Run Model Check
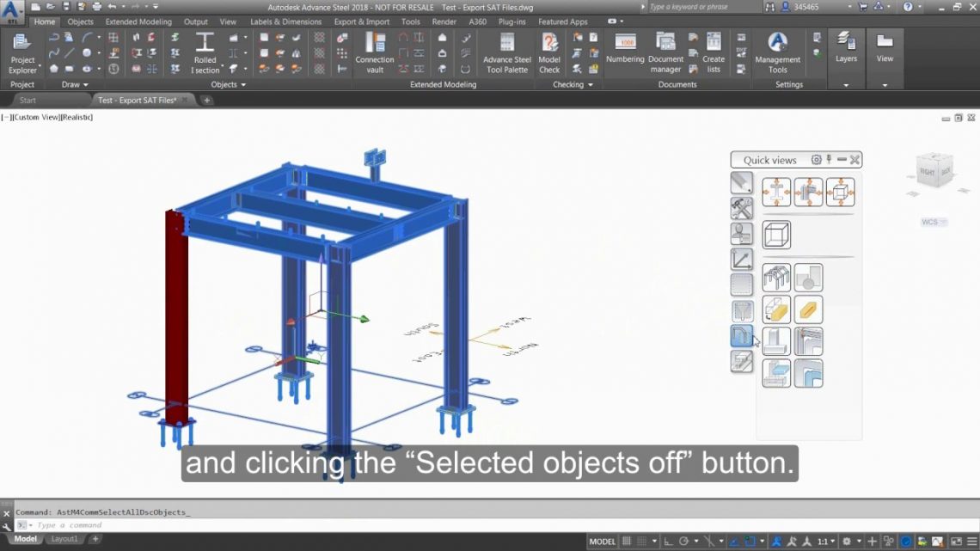This screenshot has width=980, height=551. (x=549, y=54)
